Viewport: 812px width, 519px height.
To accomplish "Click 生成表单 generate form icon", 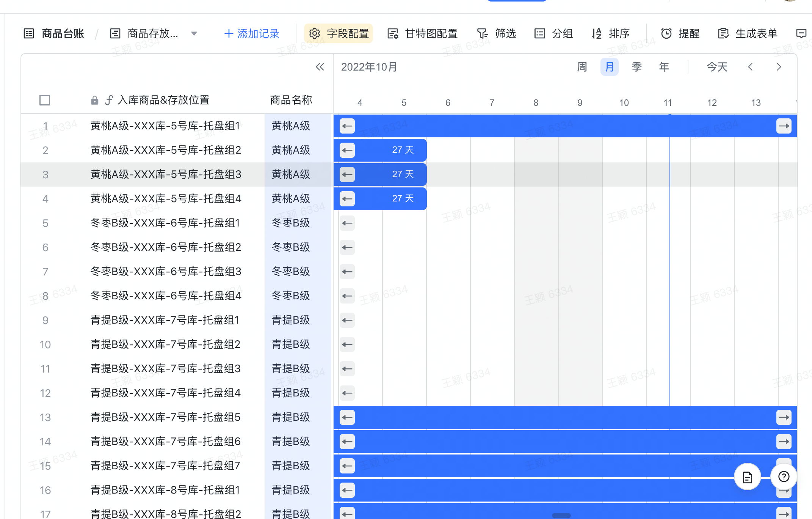I will [723, 34].
